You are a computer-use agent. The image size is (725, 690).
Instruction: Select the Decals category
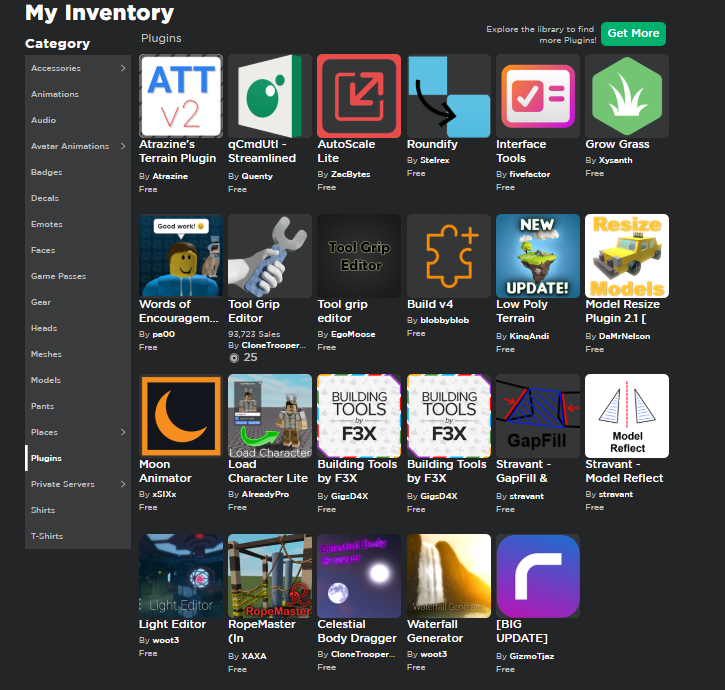point(78,198)
